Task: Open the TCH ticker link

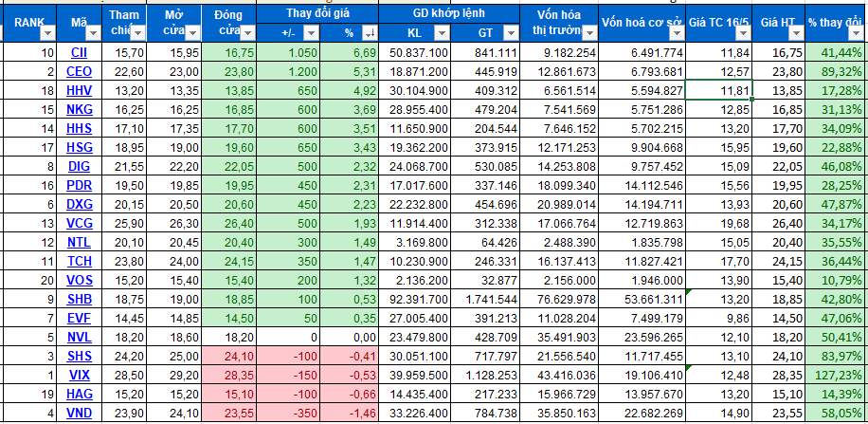Action: (x=80, y=261)
